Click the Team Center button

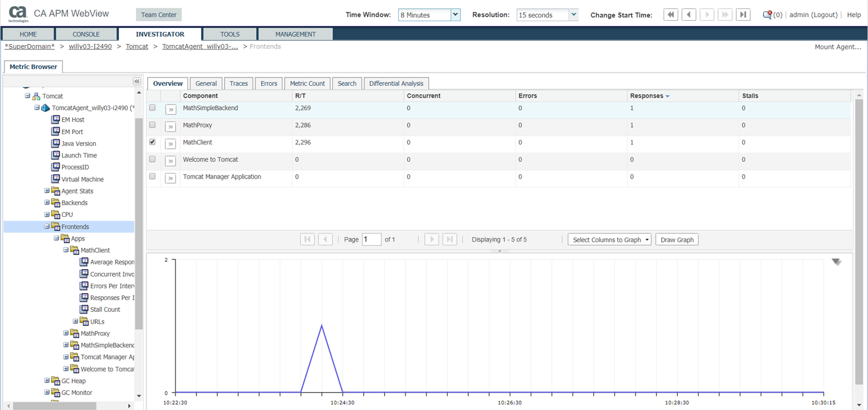point(159,15)
